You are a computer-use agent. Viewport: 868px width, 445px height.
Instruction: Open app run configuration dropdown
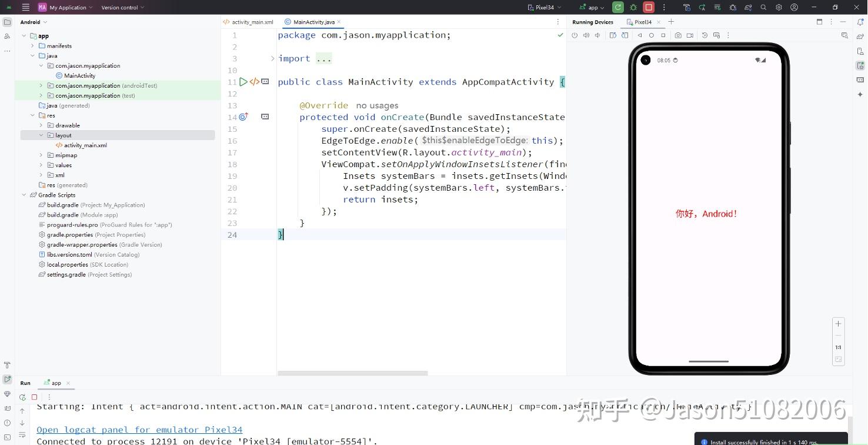592,7
